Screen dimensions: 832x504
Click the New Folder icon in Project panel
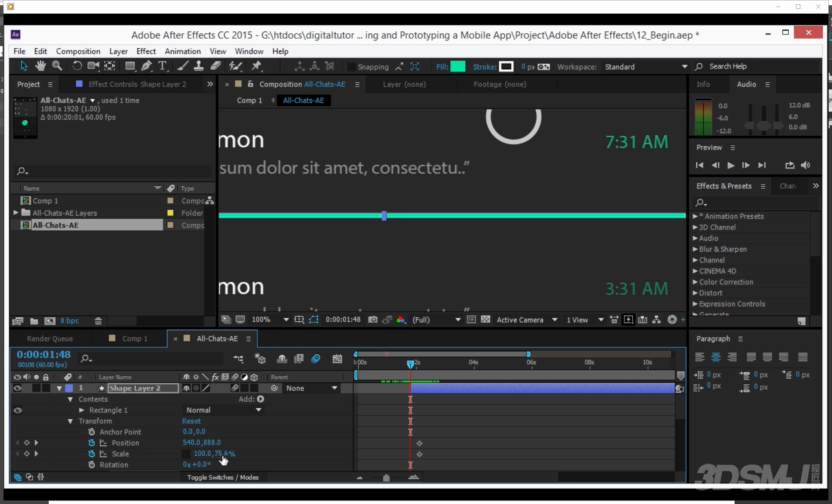34,321
